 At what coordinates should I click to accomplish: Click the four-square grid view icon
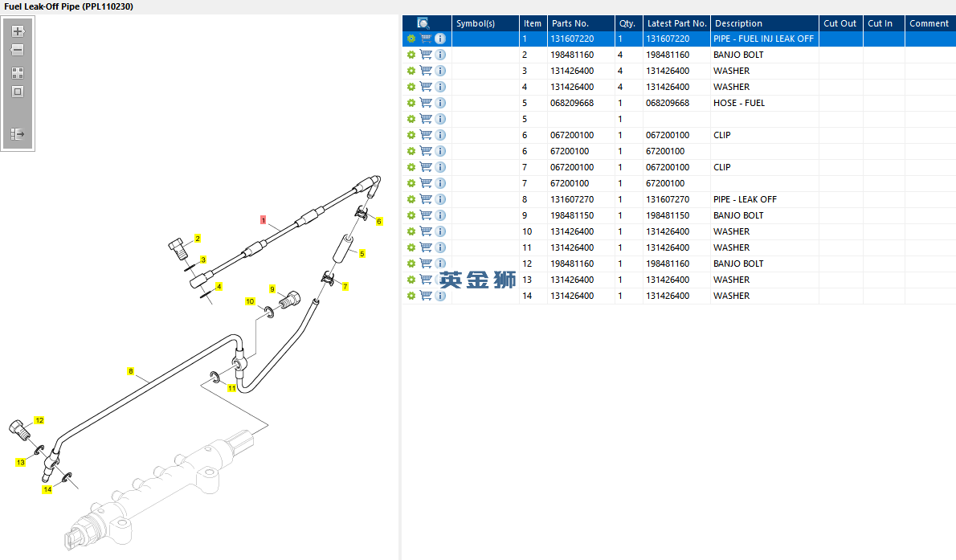click(x=18, y=73)
